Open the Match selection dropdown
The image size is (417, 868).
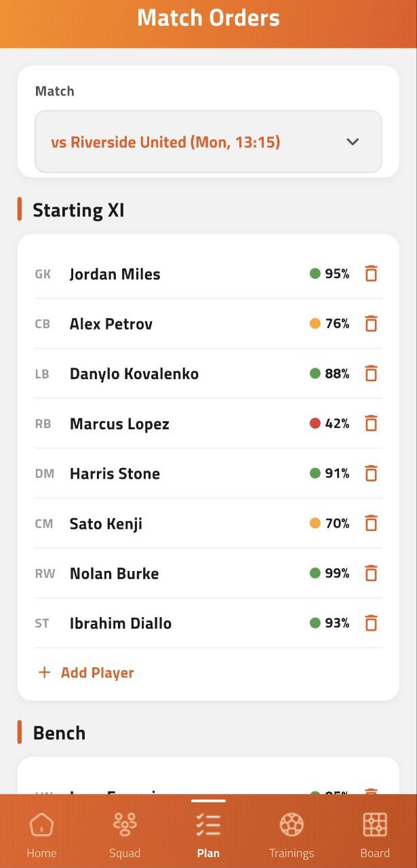pos(207,142)
